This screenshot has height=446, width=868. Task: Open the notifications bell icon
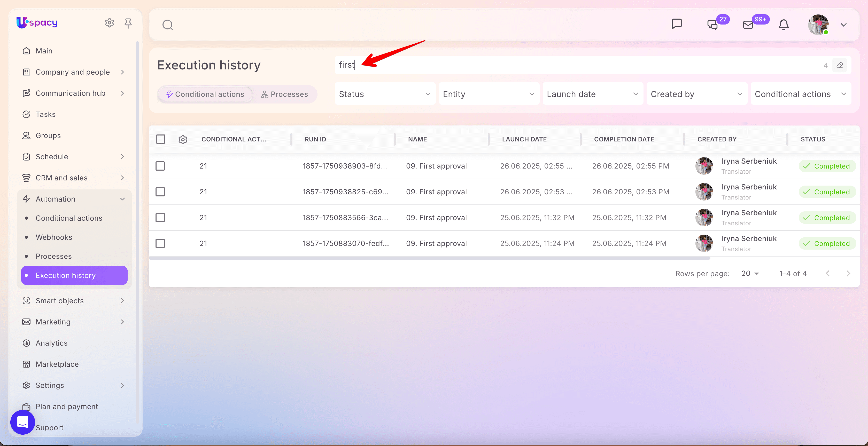pos(784,25)
